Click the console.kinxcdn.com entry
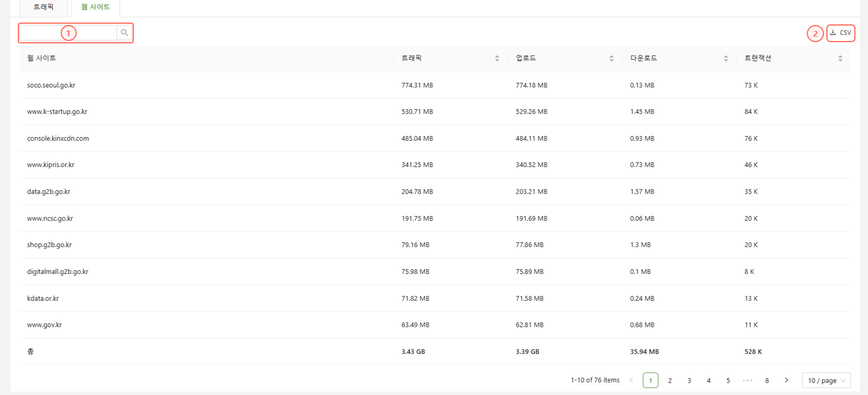This screenshot has width=868, height=395. (x=58, y=138)
